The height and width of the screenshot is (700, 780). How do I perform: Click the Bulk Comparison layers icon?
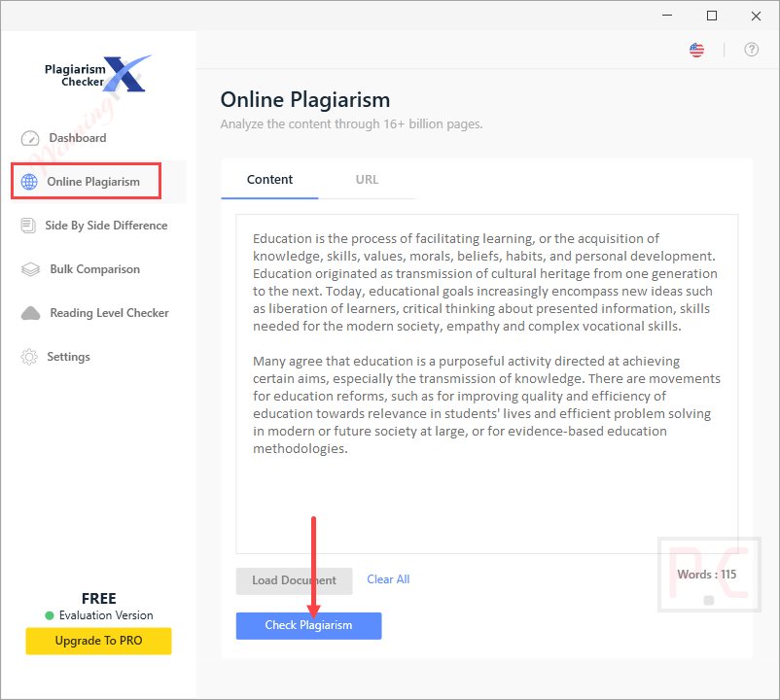pos(30,269)
